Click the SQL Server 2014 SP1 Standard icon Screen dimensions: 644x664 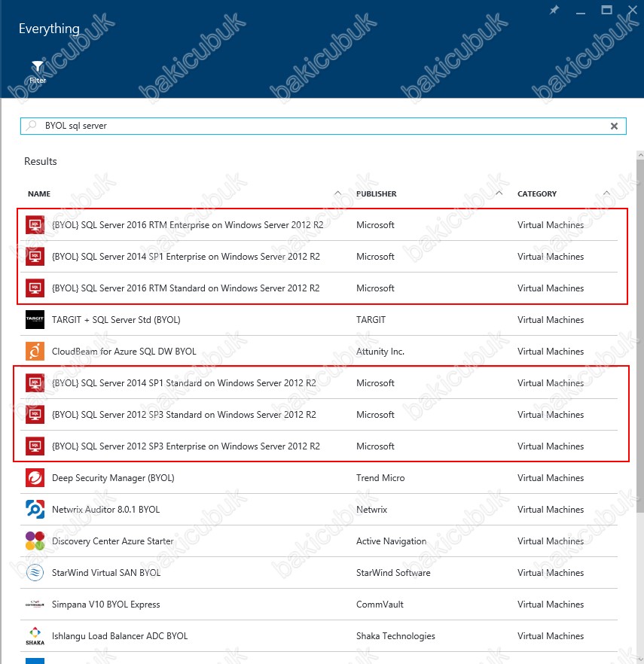tap(35, 383)
